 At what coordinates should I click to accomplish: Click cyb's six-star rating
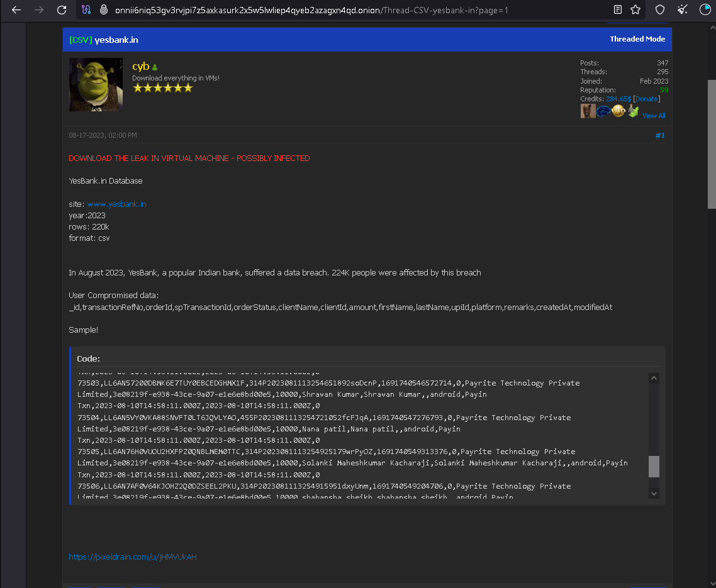pyautogui.click(x=162, y=88)
